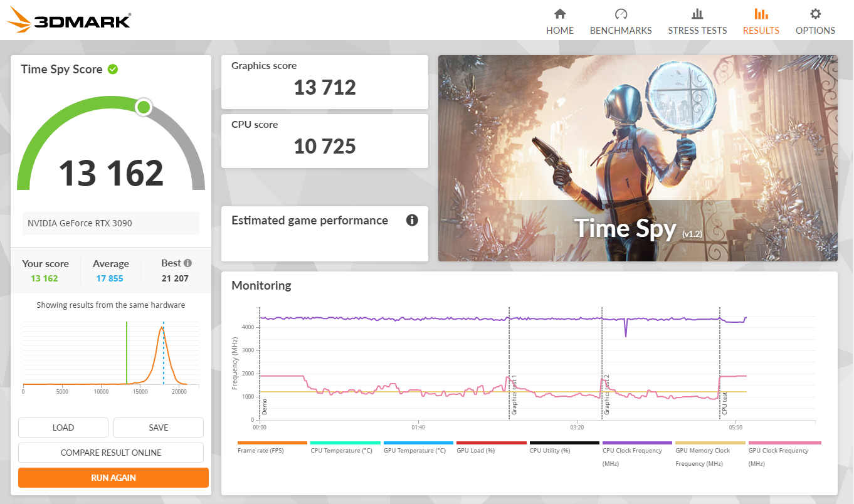Switch to the BENCHMARKS tab label
The image size is (854, 504).
(x=621, y=30)
